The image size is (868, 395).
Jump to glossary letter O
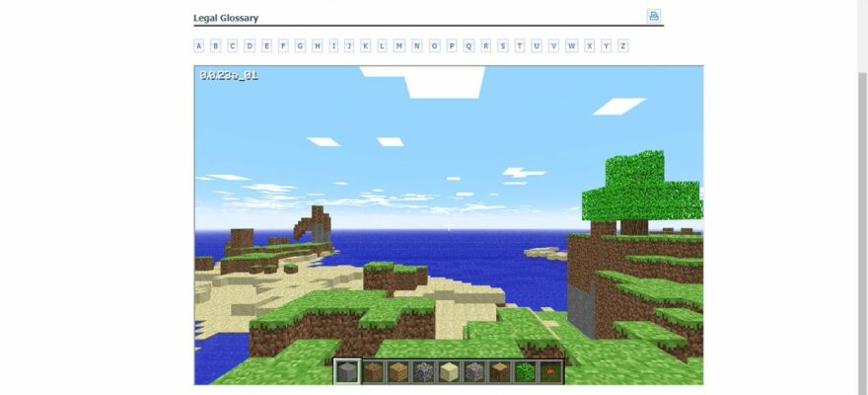click(x=435, y=46)
